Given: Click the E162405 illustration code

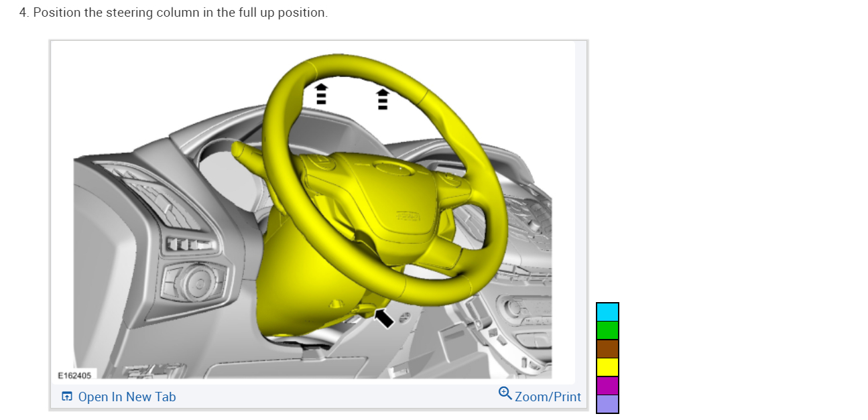Looking at the screenshot, I should [x=75, y=375].
